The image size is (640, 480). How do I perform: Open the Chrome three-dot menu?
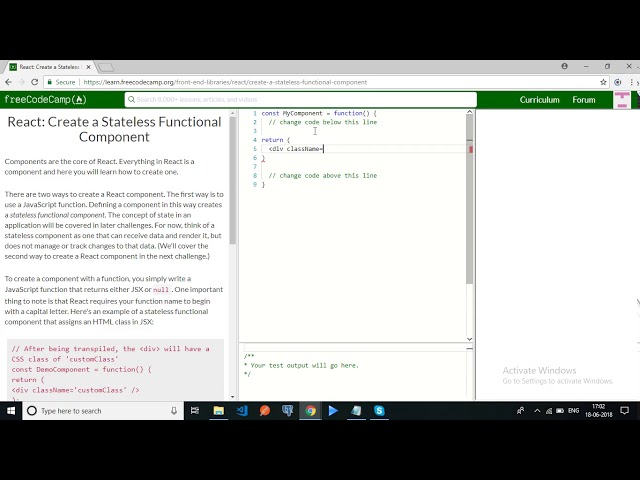point(632,82)
